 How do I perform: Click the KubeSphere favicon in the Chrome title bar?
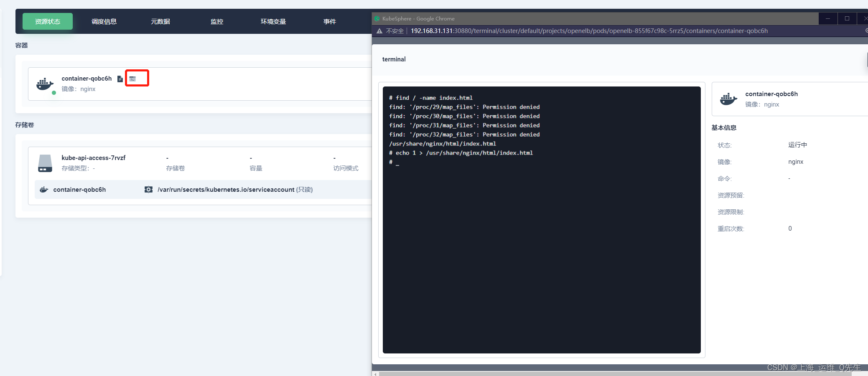pyautogui.click(x=377, y=18)
